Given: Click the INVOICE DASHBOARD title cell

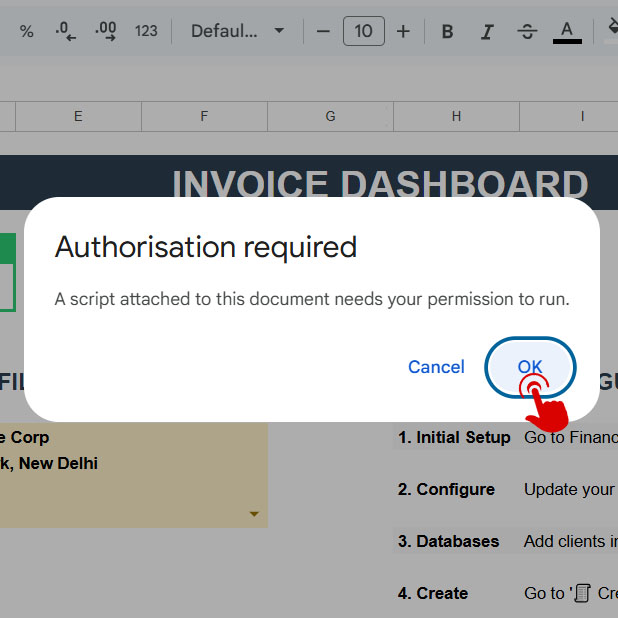Looking at the screenshot, I should pos(380,184).
